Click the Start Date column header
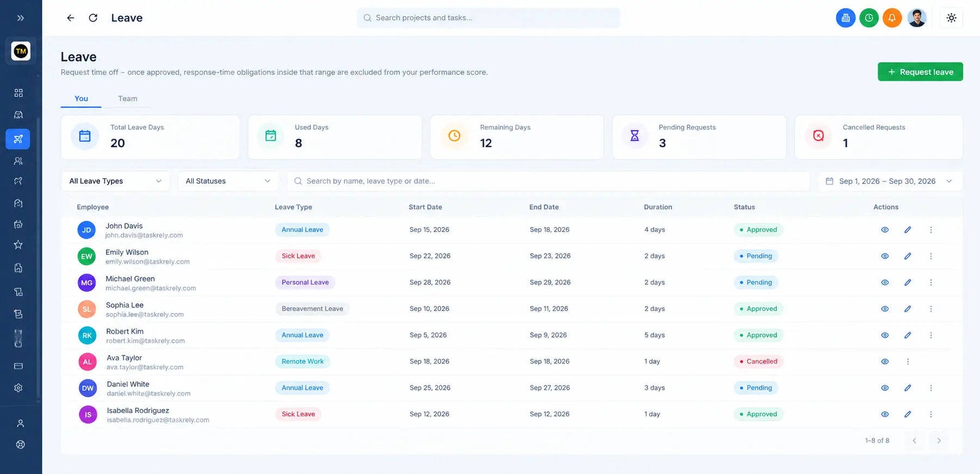The height and width of the screenshot is (474, 980). (425, 207)
